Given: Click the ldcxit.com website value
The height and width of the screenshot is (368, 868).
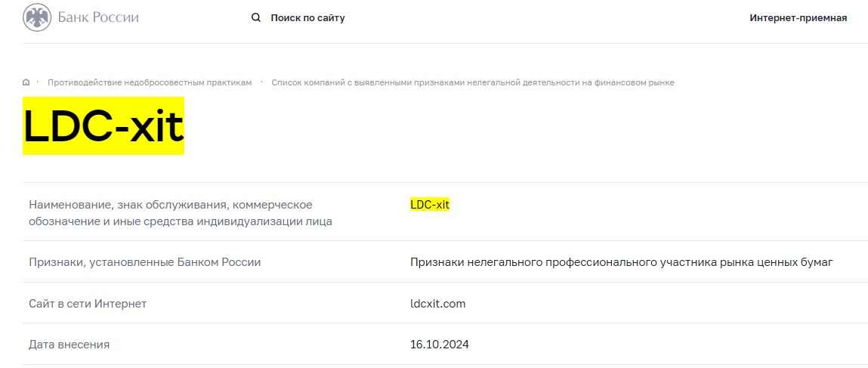Looking at the screenshot, I should pos(437,304).
